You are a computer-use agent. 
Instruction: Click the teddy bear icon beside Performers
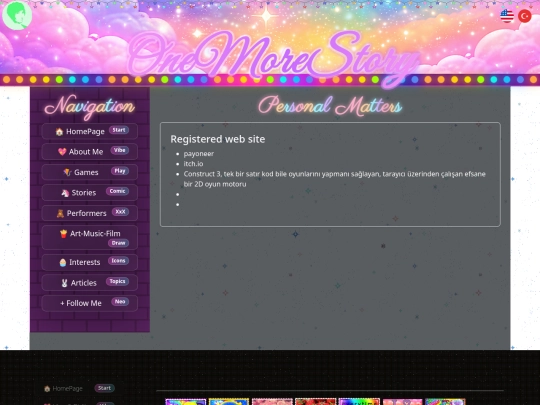(x=60, y=214)
